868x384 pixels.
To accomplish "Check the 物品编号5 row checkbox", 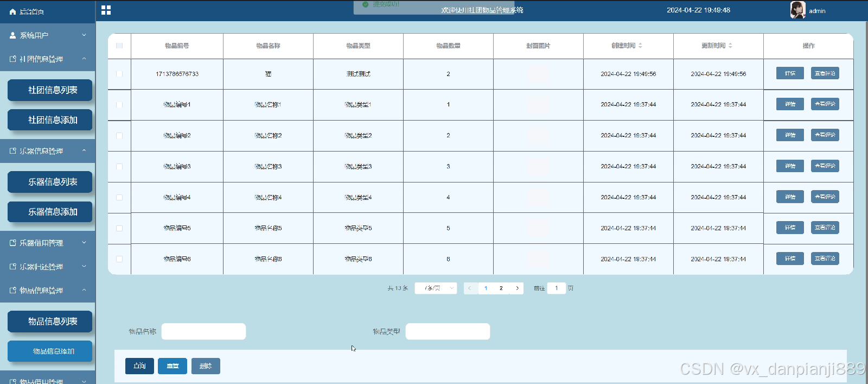I will coord(119,229).
